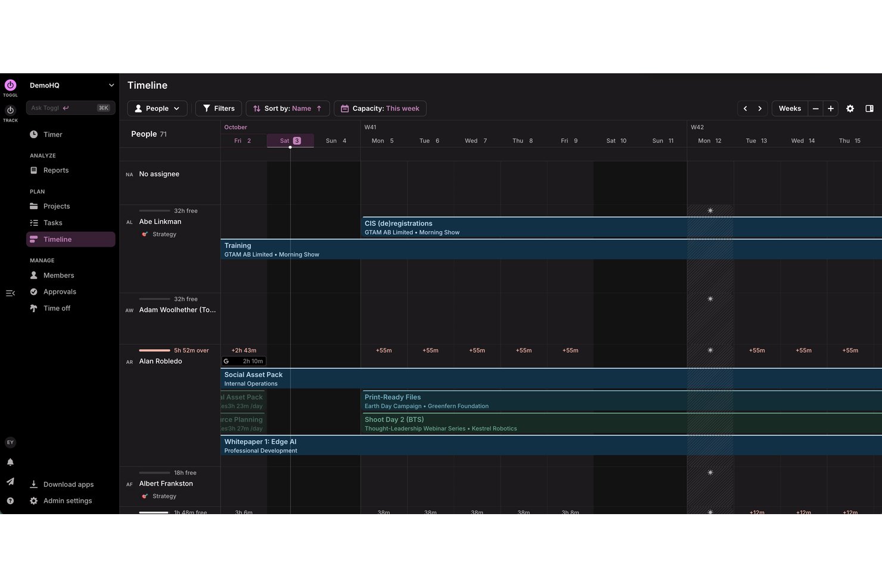Open the notifications bell

10,462
